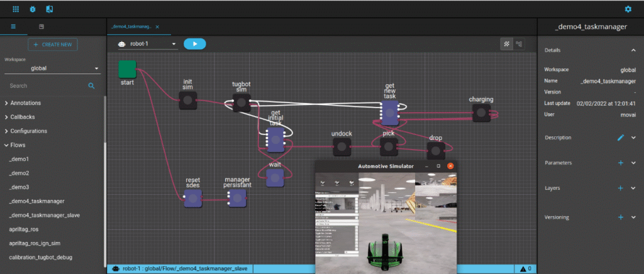Screen dimensions: 644x274
Task: Add a parameter with the plus icon
Action: pos(621,163)
